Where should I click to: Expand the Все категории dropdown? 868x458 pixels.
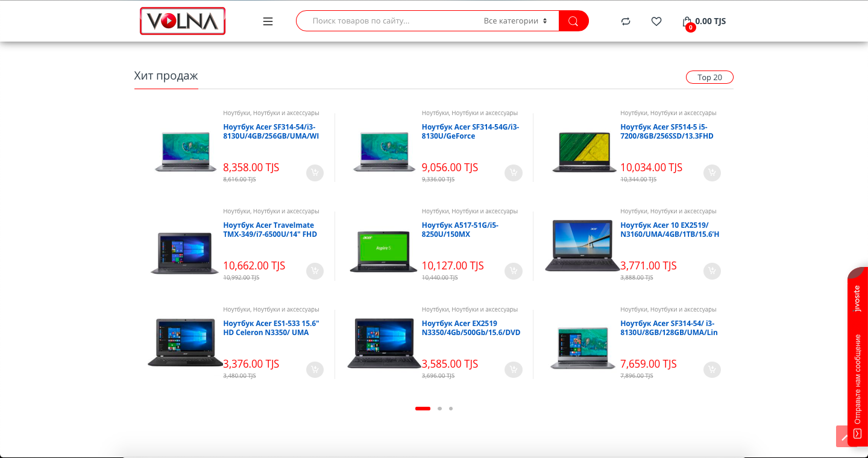[515, 21]
